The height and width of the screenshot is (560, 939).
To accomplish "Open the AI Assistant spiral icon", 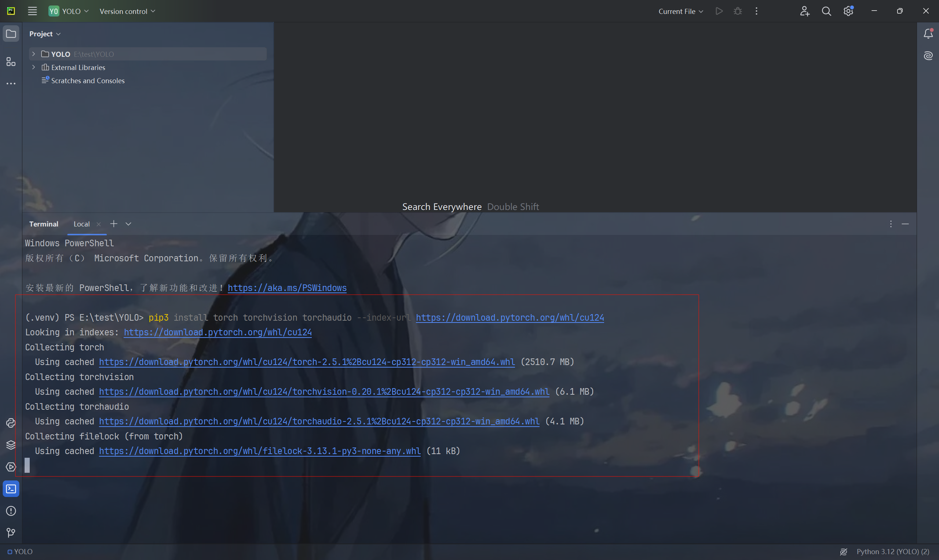I will tap(928, 56).
